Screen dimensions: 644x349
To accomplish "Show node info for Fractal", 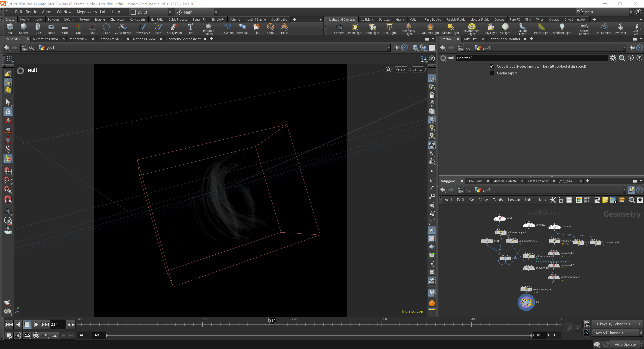I will pyautogui.click(x=631, y=58).
